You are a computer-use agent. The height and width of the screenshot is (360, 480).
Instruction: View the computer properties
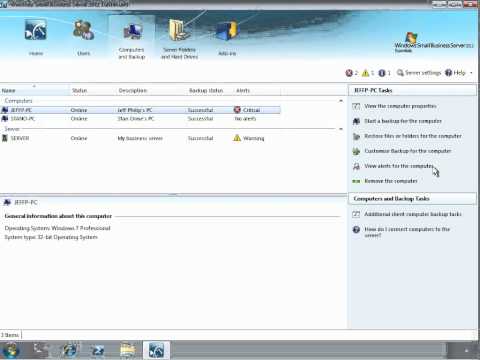point(400,106)
